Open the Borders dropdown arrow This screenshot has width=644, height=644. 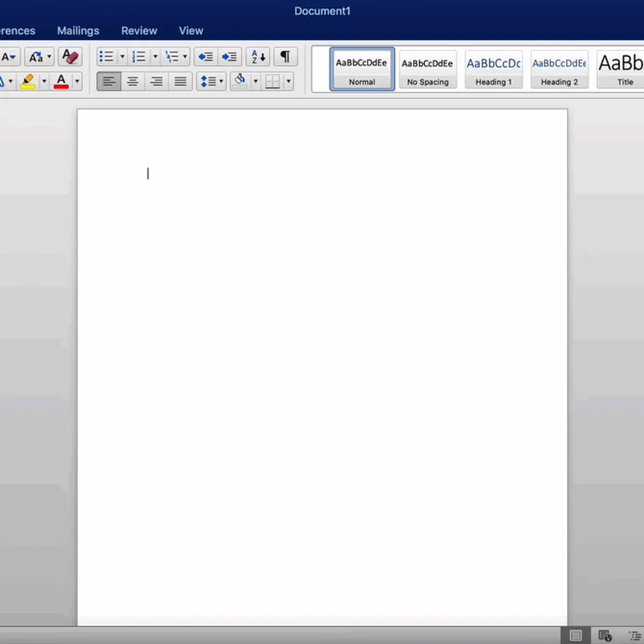click(289, 81)
